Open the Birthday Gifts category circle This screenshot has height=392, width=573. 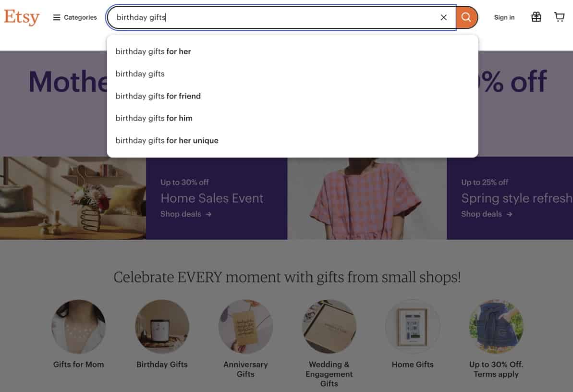pos(162,327)
